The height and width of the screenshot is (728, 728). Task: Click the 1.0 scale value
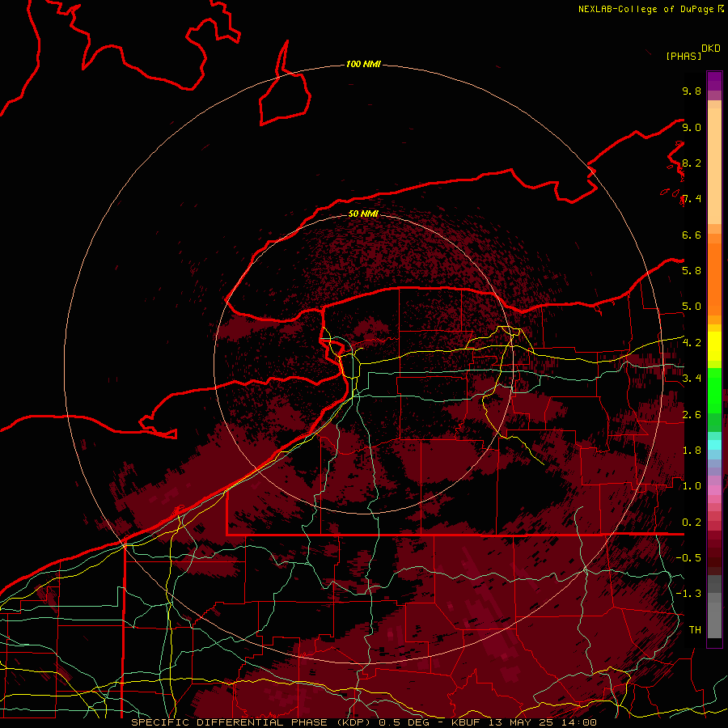(692, 486)
